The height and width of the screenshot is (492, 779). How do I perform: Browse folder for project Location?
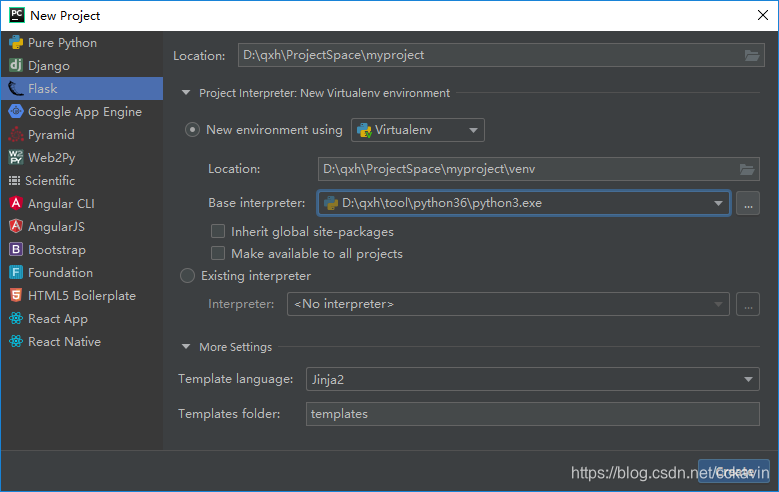752,55
